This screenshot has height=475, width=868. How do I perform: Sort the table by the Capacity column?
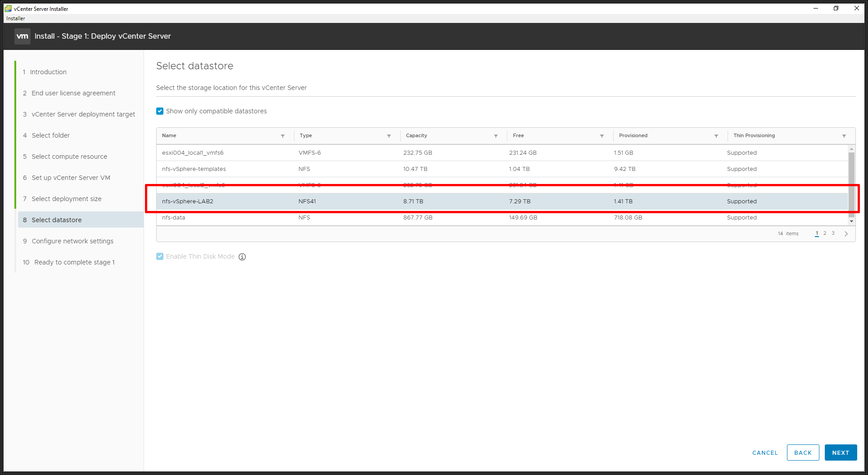pyautogui.click(x=416, y=135)
